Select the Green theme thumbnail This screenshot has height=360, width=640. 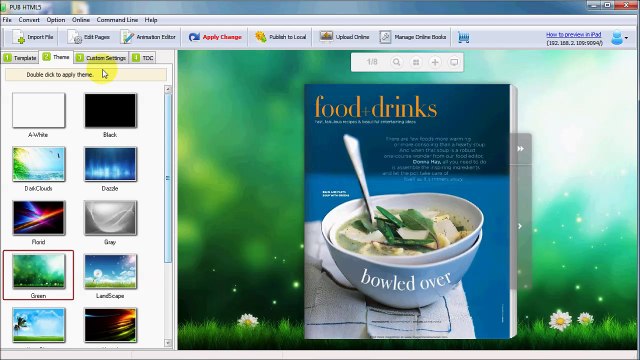coord(38,271)
